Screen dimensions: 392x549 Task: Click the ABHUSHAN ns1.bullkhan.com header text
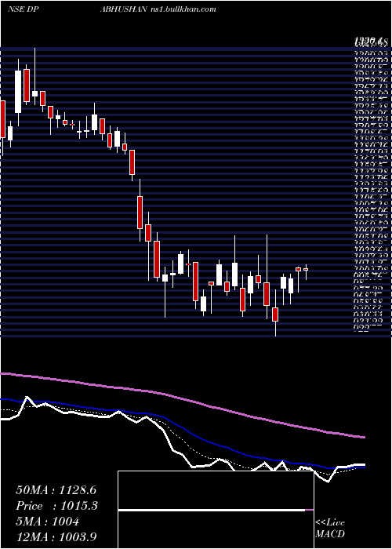[158, 9]
